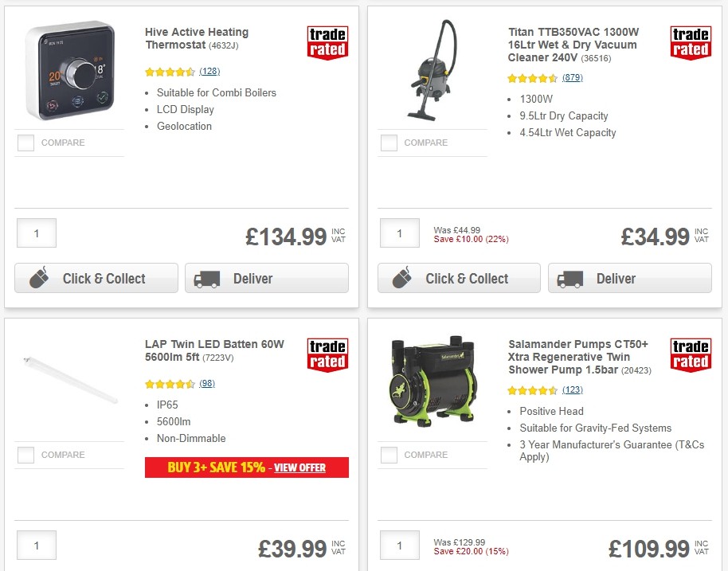Image resolution: width=728 pixels, height=571 pixels.
Task: Click the truck icon on Titan Deliver button
Action: coord(569,279)
